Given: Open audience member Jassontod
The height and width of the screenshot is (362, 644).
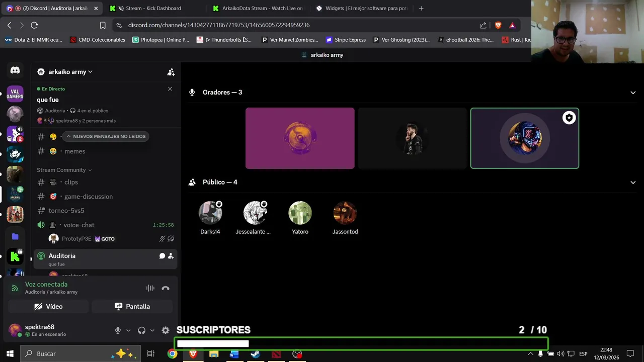Looking at the screenshot, I should pyautogui.click(x=345, y=218).
